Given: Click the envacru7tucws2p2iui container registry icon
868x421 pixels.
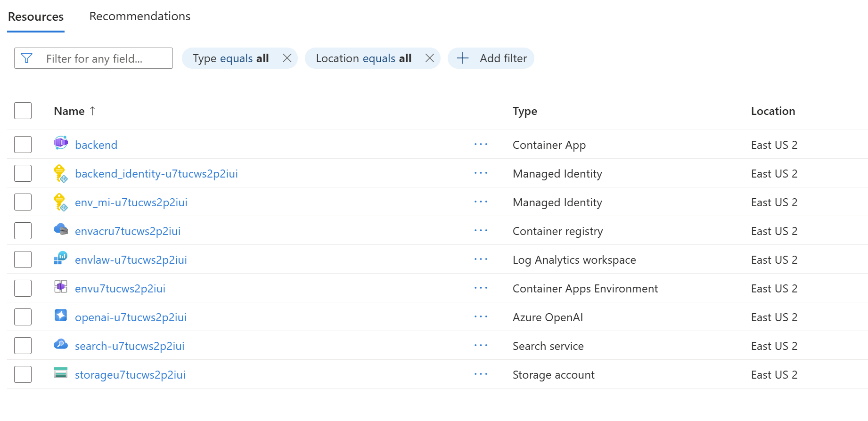Looking at the screenshot, I should (x=61, y=229).
